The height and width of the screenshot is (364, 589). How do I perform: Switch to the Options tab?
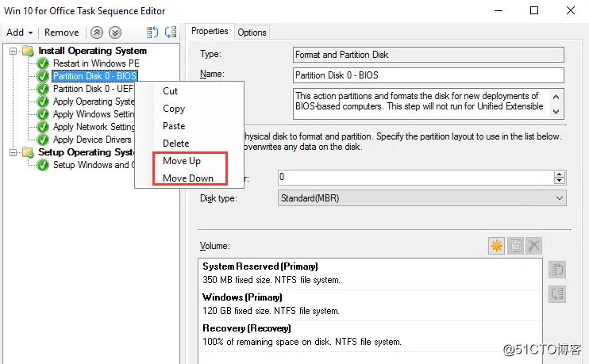coord(252,33)
